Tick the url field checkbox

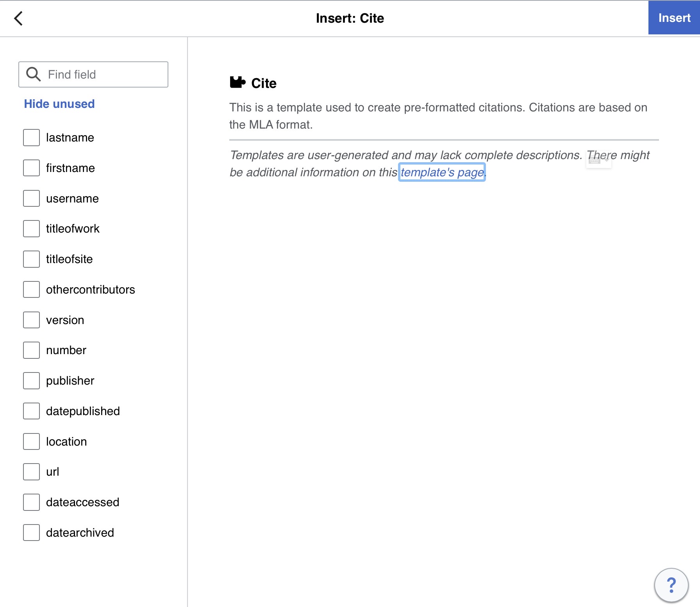tap(31, 472)
